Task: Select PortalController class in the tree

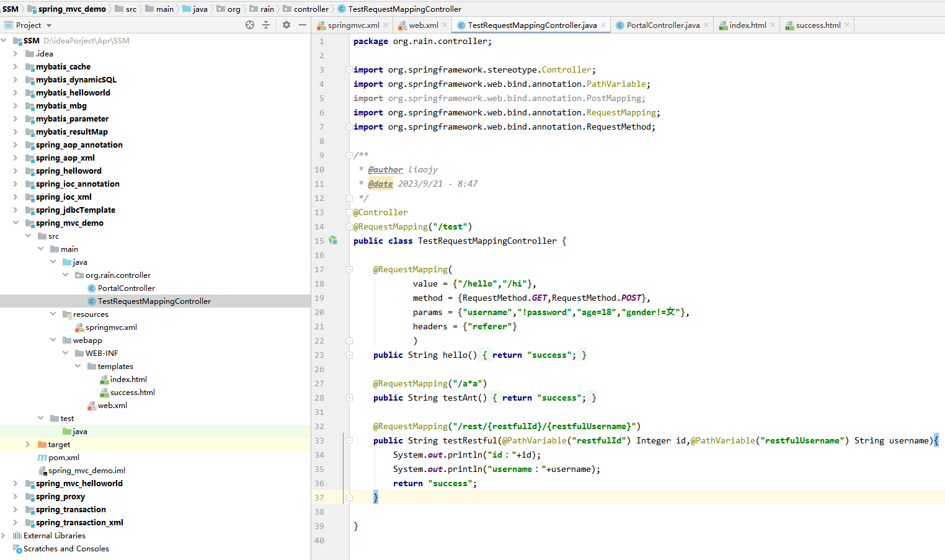Action: (126, 288)
